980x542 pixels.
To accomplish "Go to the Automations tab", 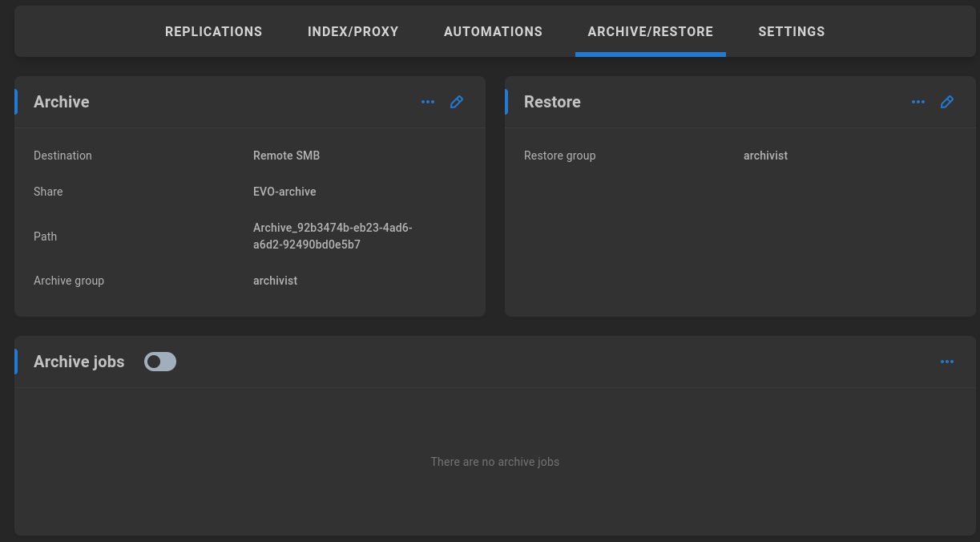I will pos(494,31).
